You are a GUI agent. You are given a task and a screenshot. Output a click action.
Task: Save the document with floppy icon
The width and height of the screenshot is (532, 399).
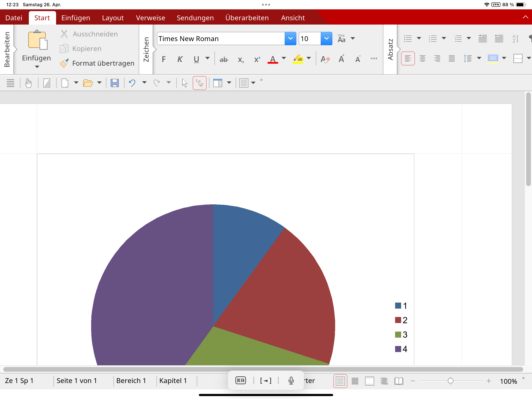coord(115,83)
